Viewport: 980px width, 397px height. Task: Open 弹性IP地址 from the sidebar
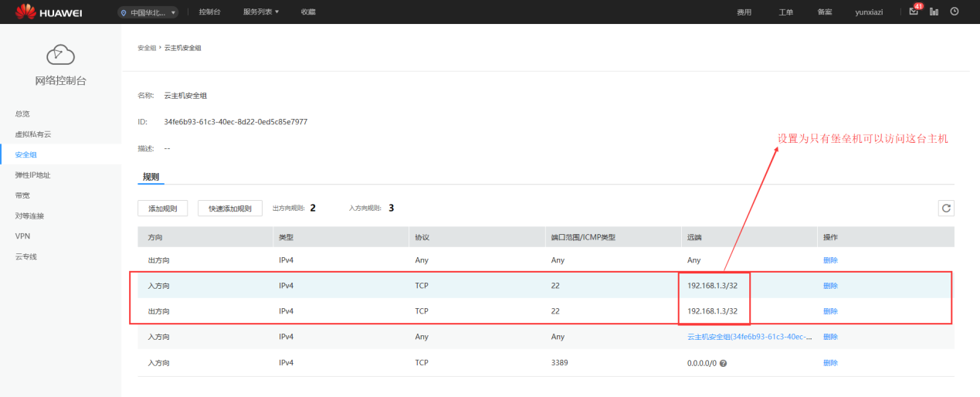point(32,175)
